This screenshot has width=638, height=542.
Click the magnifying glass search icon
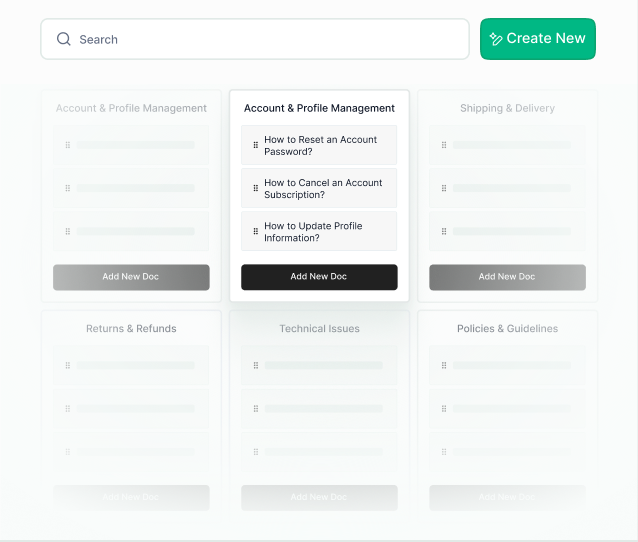click(63, 39)
